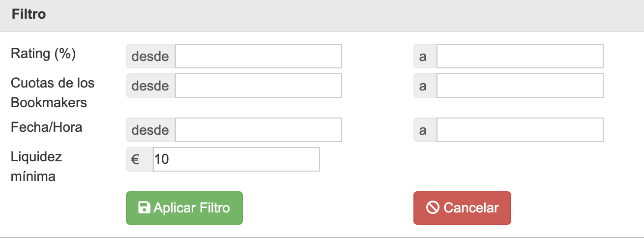Focus the Rating upper limit field
The image size is (644, 238).
[x=520, y=56]
